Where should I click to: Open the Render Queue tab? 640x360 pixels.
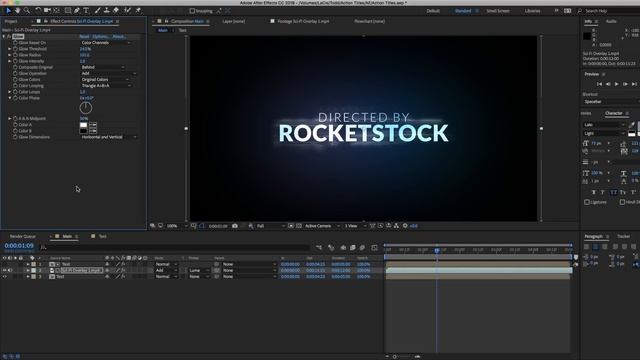(x=22, y=236)
